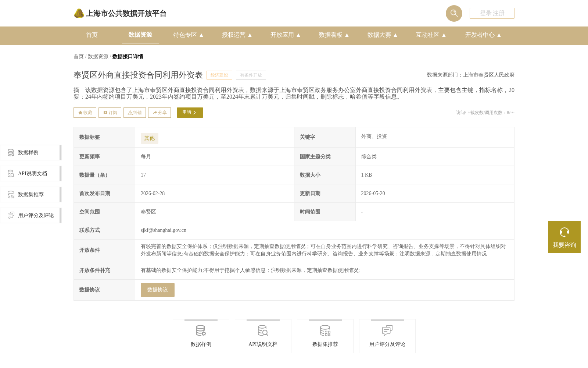Click the 上海市奉贤区人民政府 source department text
This screenshot has height=368, width=588.
[x=489, y=75]
